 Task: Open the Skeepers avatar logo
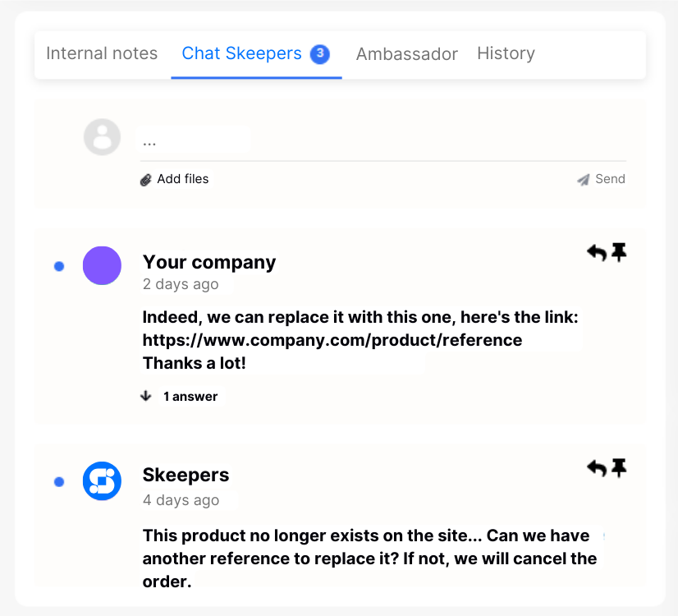[x=102, y=482]
